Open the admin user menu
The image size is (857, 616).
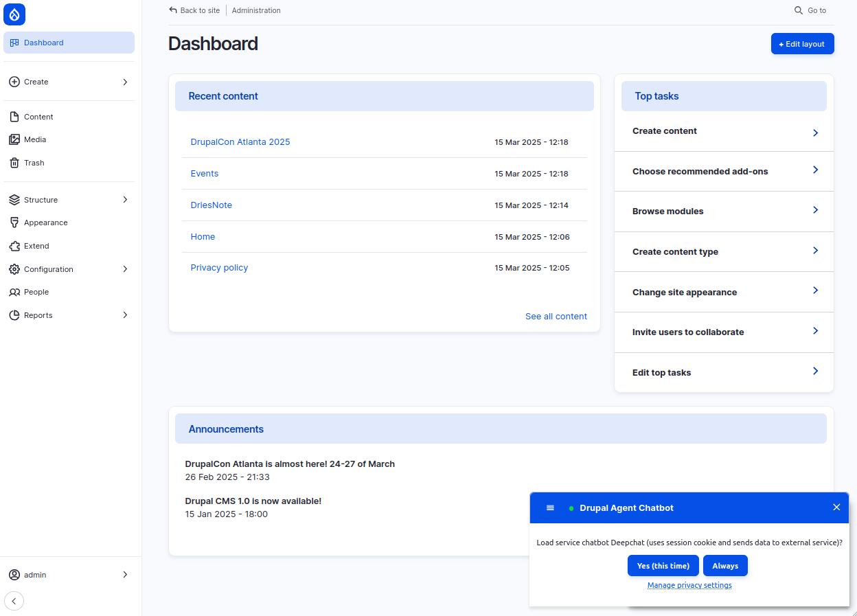point(69,575)
